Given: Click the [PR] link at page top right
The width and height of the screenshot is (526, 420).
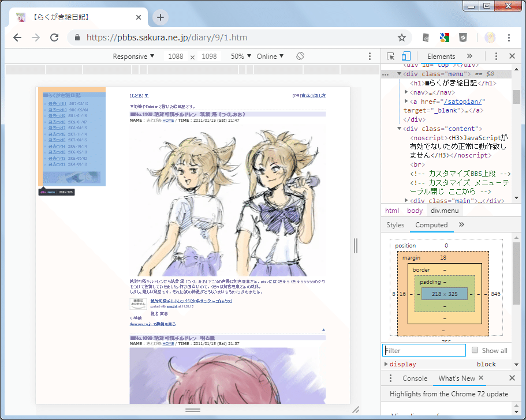Looking at the screenshot, I should (x=309, y=96).
